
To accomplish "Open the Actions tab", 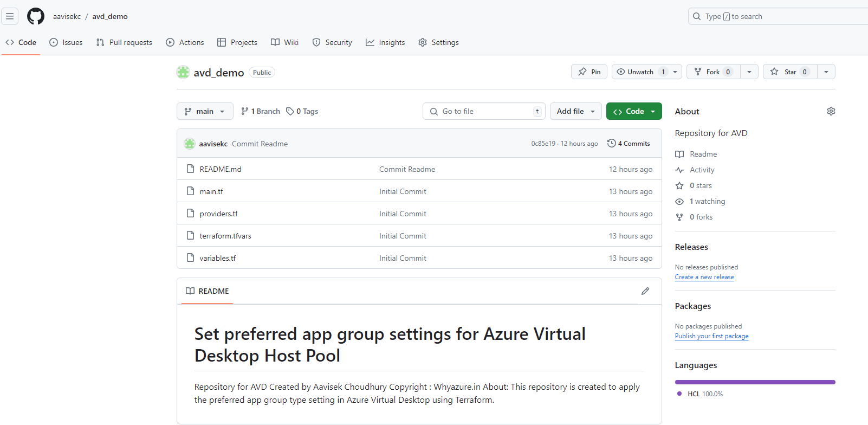I will [185, 42].
